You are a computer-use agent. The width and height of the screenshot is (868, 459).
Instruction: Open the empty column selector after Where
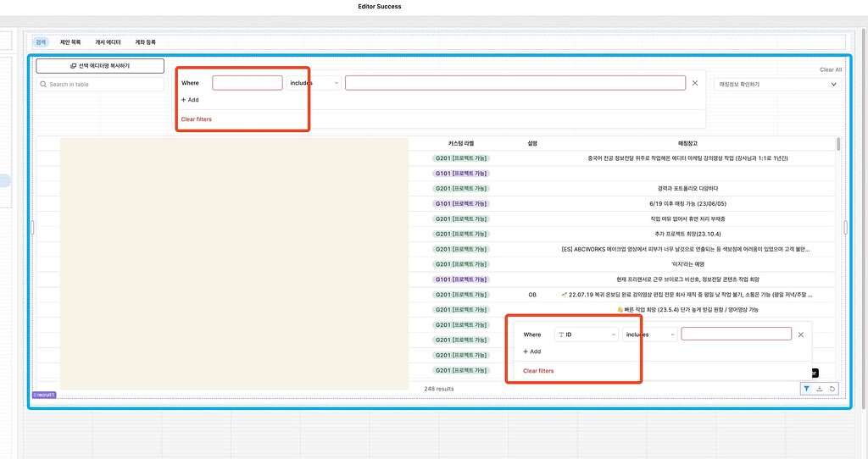coord(248,83)
